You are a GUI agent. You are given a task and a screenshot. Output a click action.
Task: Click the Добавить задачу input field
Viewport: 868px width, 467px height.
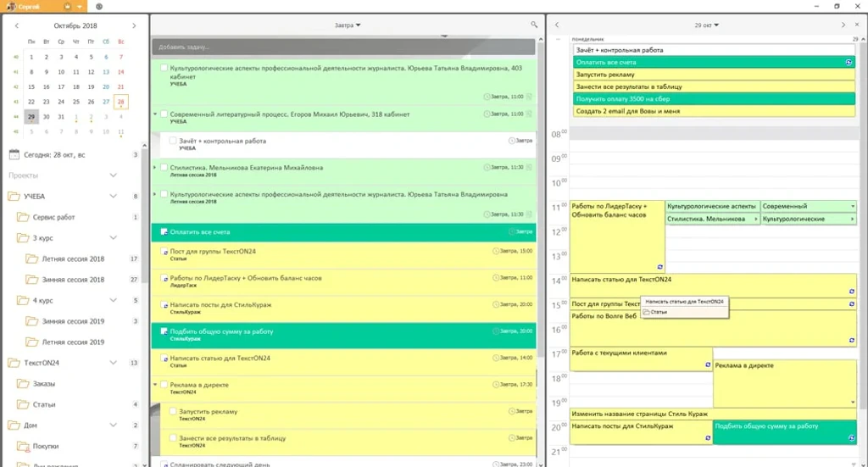click(x=344, y=47)
